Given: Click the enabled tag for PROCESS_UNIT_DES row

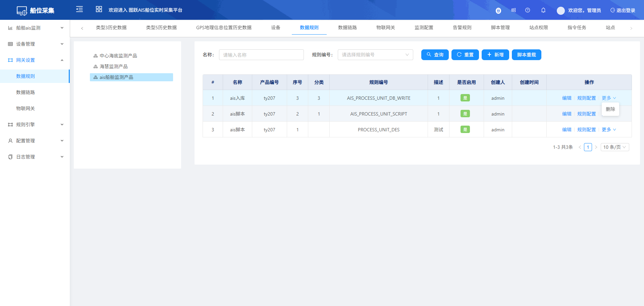Looking at the screenshot, I should click(x=465, y=130).
